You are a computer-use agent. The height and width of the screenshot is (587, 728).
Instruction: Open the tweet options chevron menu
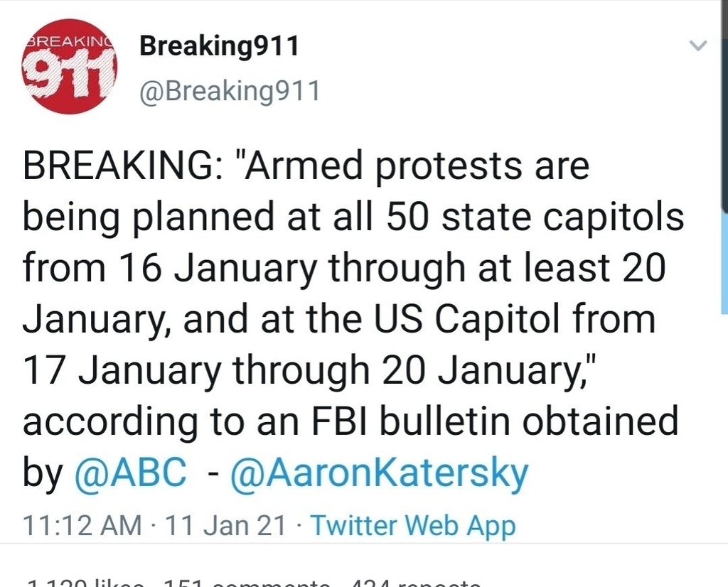point(699,47)
